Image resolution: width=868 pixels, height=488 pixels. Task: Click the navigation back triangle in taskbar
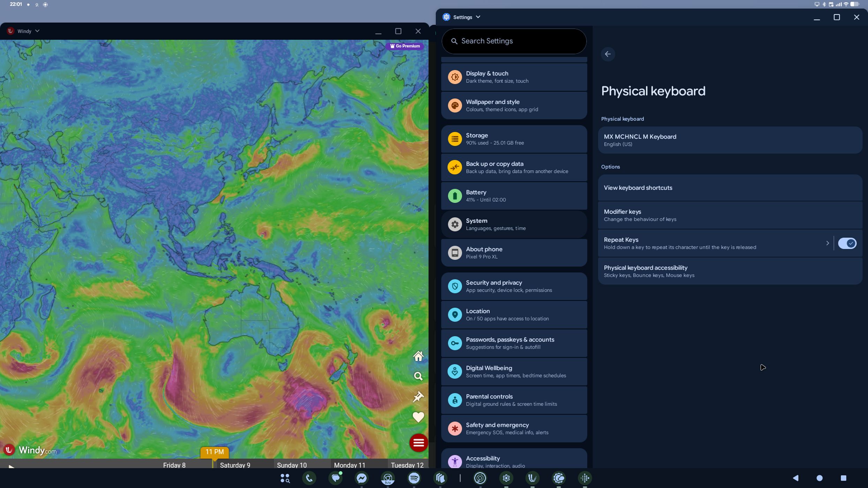(x=795, y=478)
